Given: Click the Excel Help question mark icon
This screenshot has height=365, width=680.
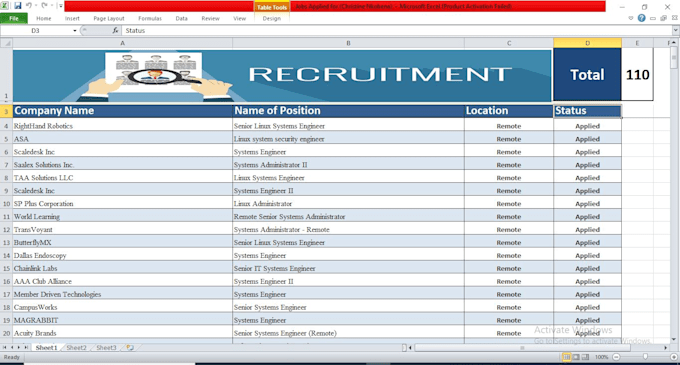Looking at the screenshot, I should (641, 18).
